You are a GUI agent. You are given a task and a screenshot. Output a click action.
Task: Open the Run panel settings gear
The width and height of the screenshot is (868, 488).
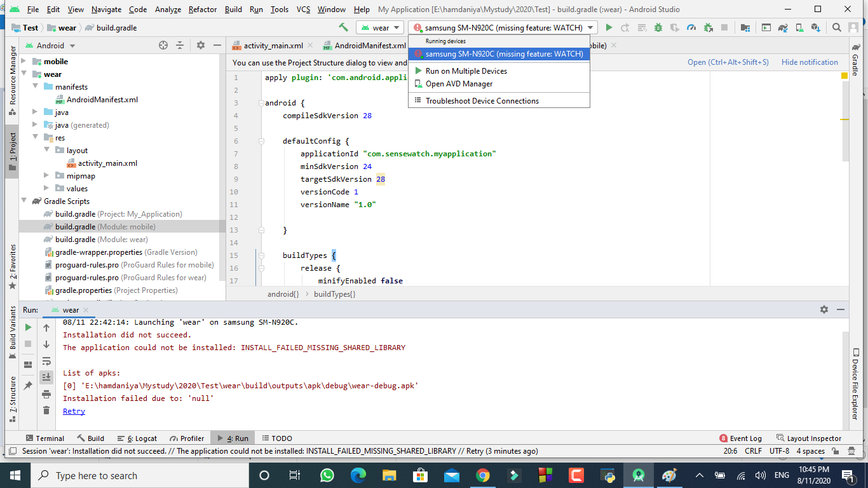click(824, 309)
